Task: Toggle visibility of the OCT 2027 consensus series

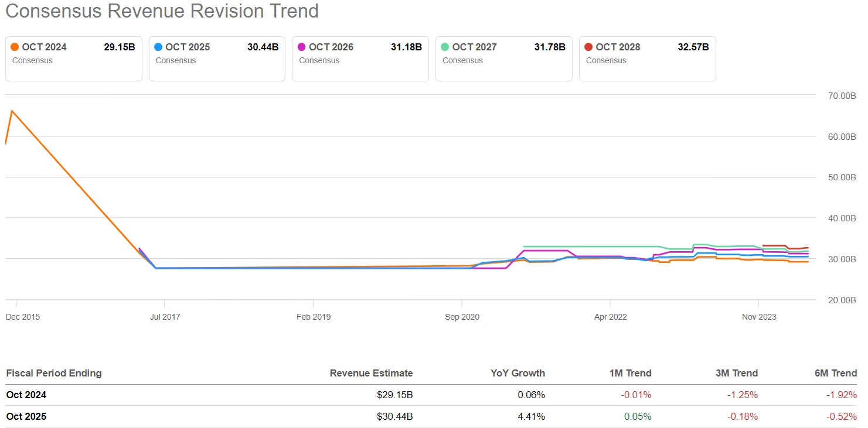Action: point(503,59)
